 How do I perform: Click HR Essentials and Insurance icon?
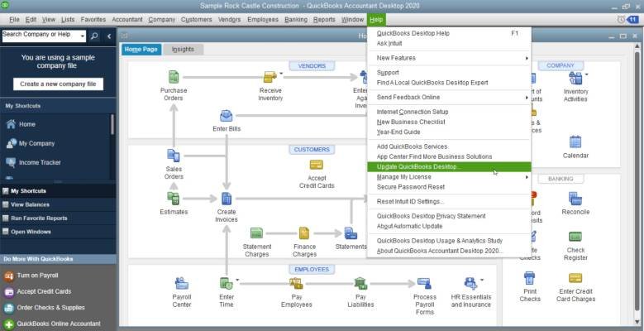pos(470,283)
